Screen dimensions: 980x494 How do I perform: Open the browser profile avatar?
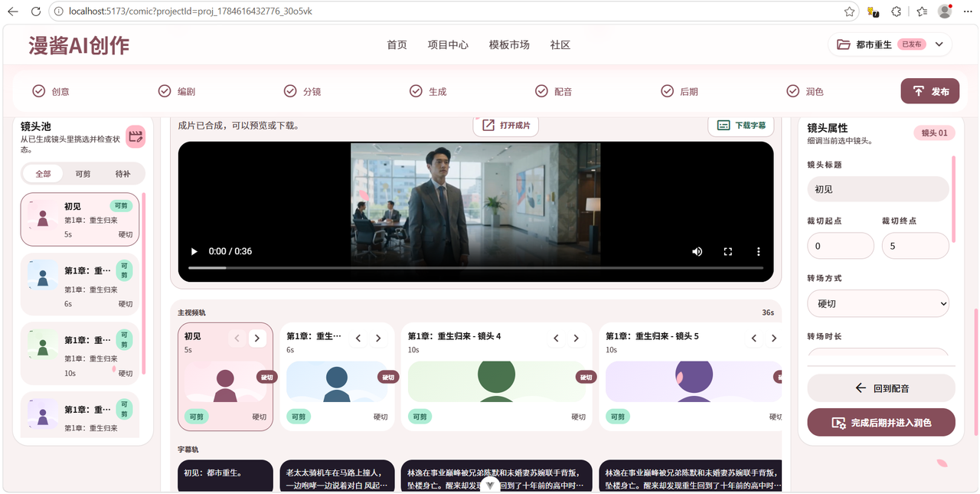pos(945,11)
